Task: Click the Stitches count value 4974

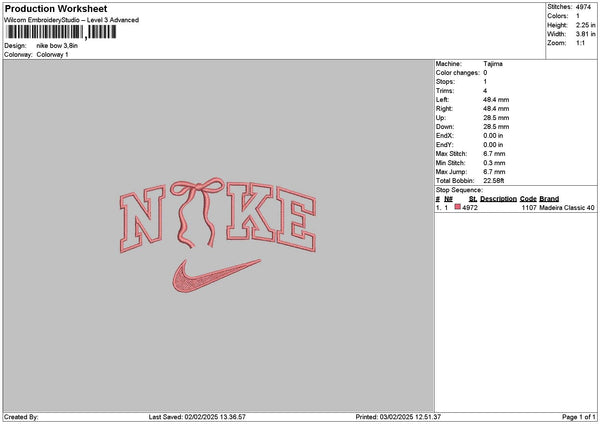Action: click(x=584, y=7)
